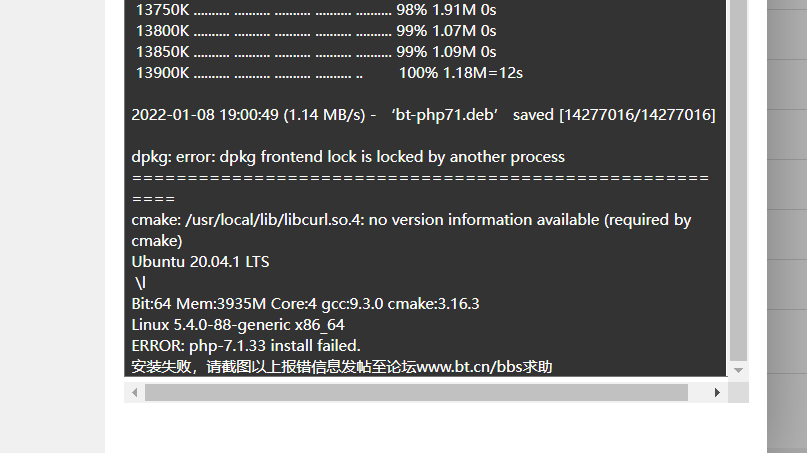Click the 13850K 99% 1.09M line
Viewport: 807px width, 453px height.
pos(316,52)
